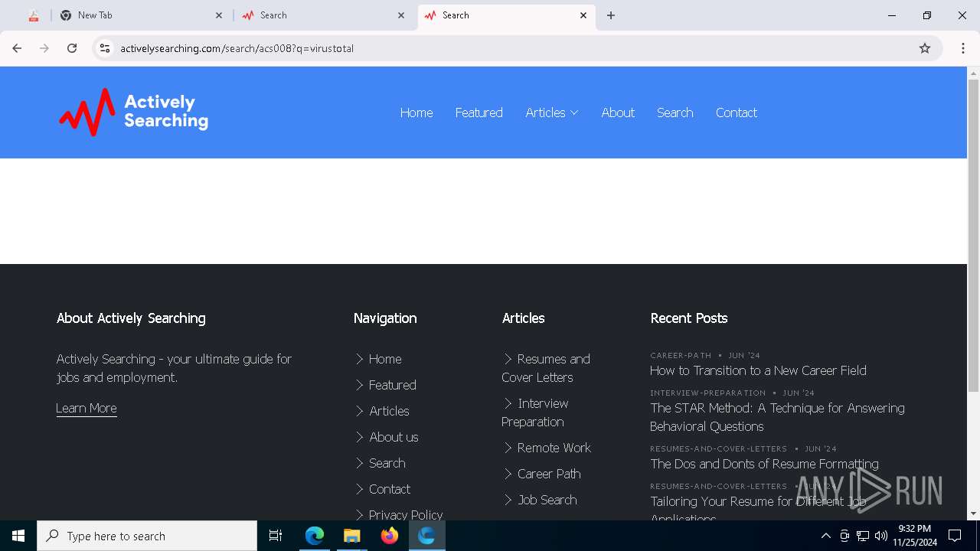Click the browser forward arrow

click(x=44, y=48)
